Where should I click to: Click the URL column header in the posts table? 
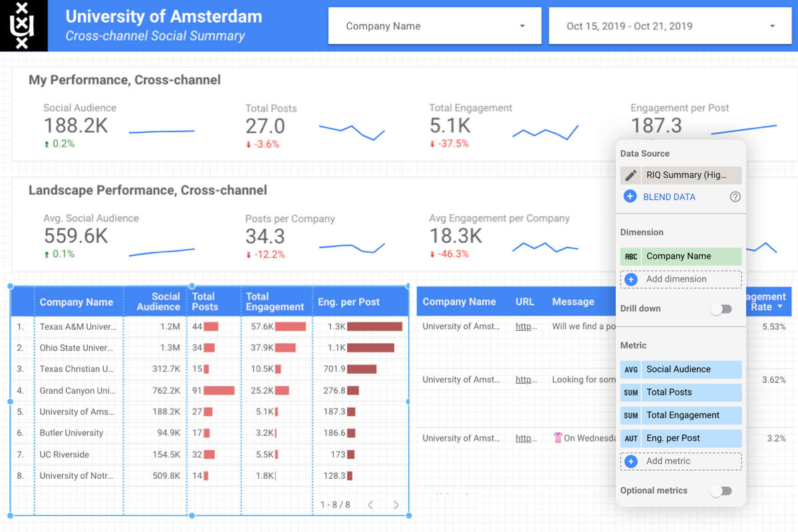coord(525,302)
